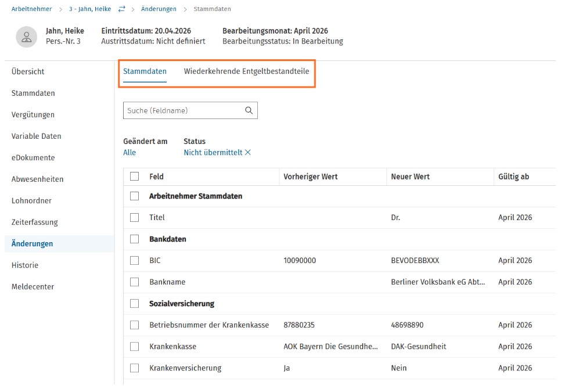Image resolution: width=561 pixels, height=392 pixels.
Task: Click the 'DAK-Gesundheit' new value cell
Action: click(x=419, y=346)
